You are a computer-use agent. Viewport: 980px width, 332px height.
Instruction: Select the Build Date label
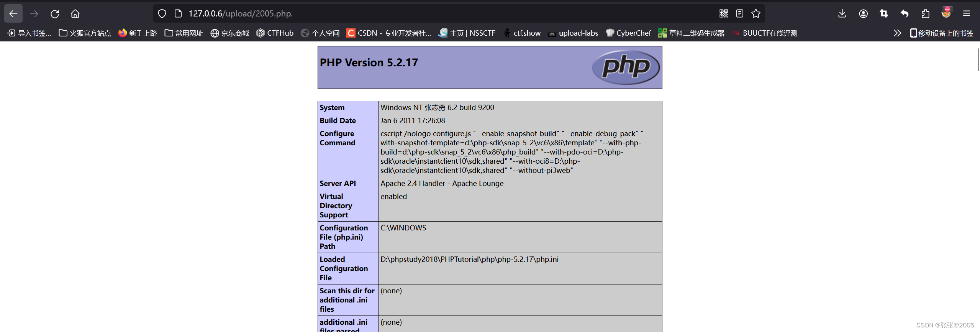(338, 121)
